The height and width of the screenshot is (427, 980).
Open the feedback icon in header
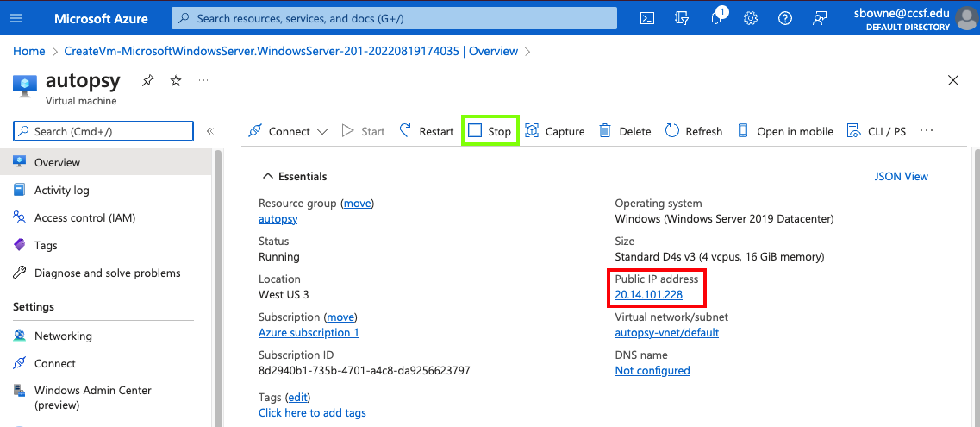(819, 18)
